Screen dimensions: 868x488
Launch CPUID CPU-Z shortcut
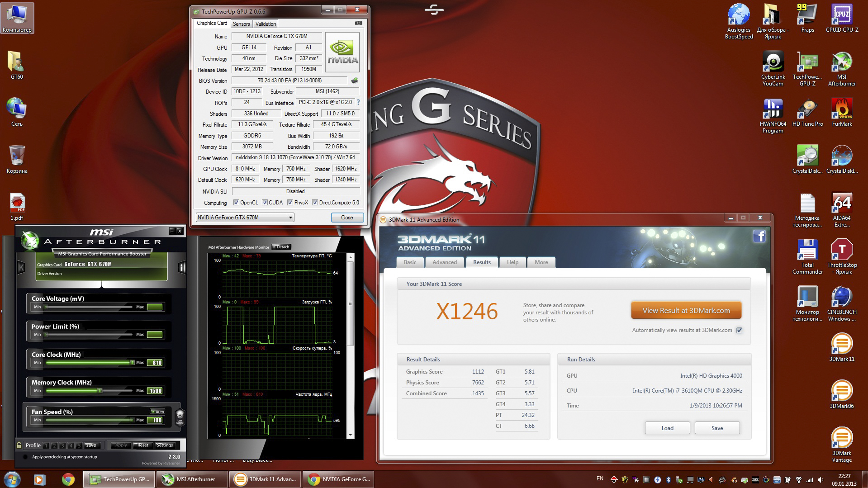click(842, 18)
